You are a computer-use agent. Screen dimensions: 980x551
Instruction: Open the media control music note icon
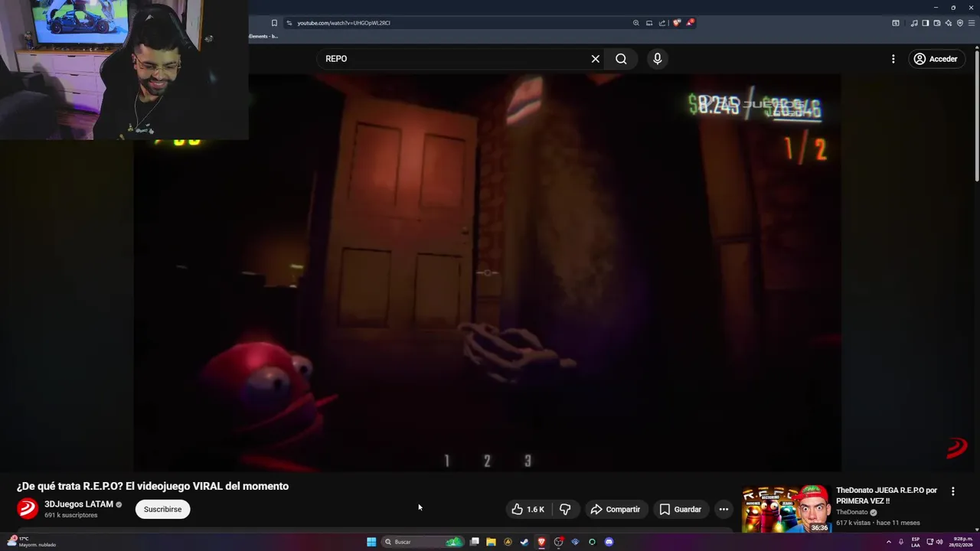914,23
